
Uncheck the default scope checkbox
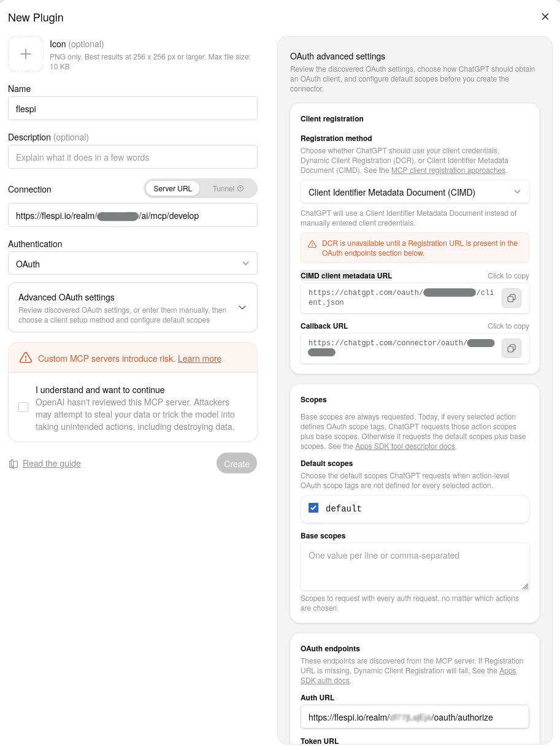tap(313, 508)
